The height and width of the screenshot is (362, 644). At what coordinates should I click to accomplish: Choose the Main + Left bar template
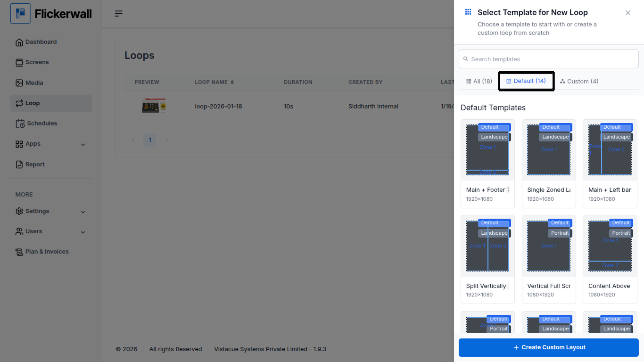click(x=610, y=164)
